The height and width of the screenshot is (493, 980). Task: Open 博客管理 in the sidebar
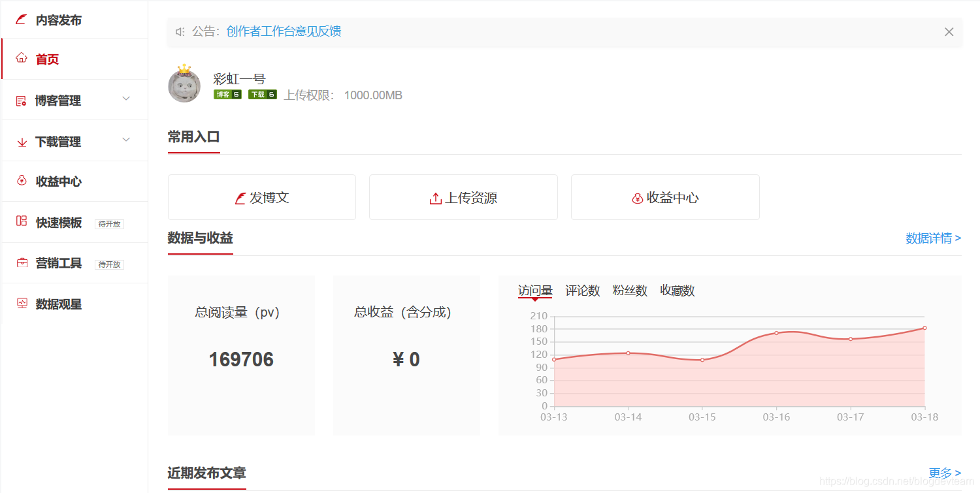74,100
